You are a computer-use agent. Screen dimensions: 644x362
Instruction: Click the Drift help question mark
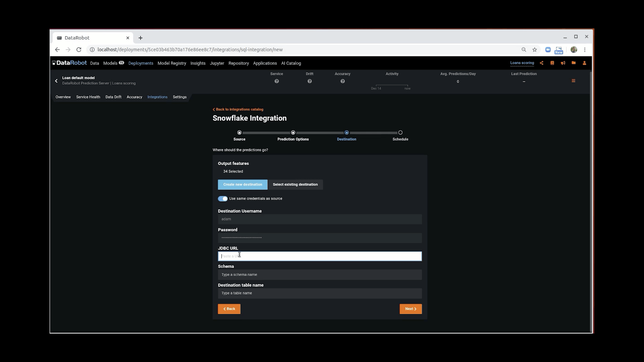click(310, 81)
